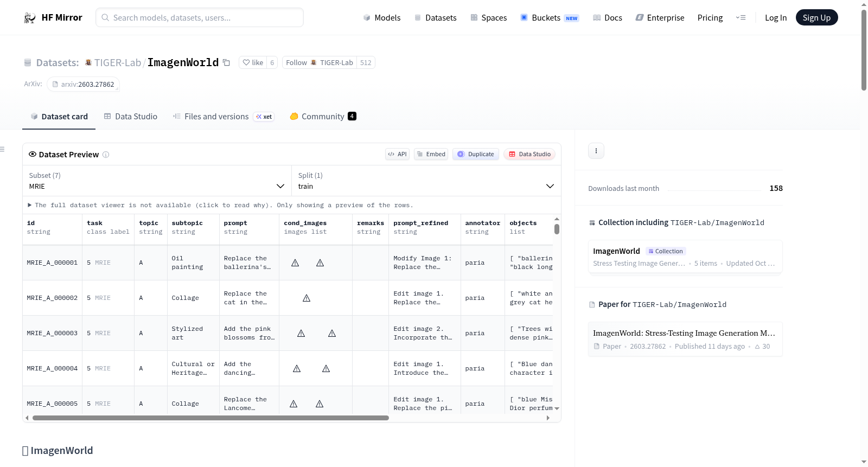The height and width of the screenshot is (467, 868).
Task: Click the warning image icon in MRIE_A_000002 row
Action: click(307, 298)
